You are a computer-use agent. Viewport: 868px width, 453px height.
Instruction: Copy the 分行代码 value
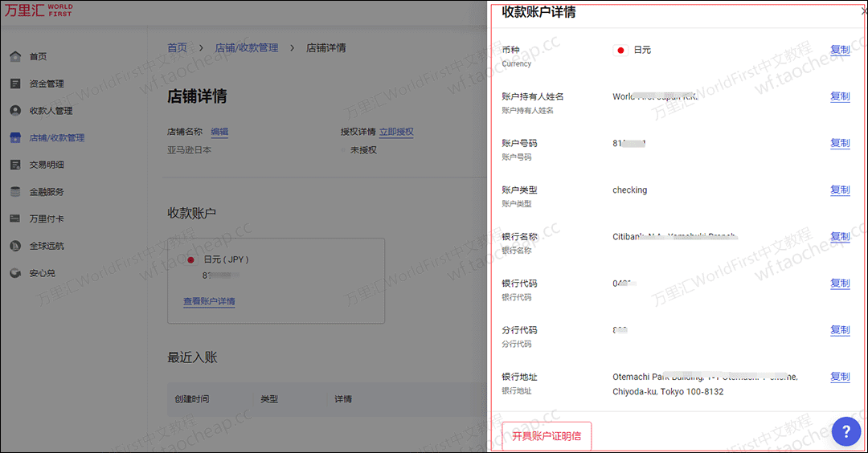click(x=840, y=329)
